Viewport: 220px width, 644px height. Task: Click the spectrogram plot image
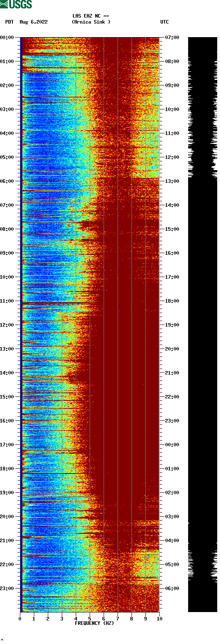90,325
